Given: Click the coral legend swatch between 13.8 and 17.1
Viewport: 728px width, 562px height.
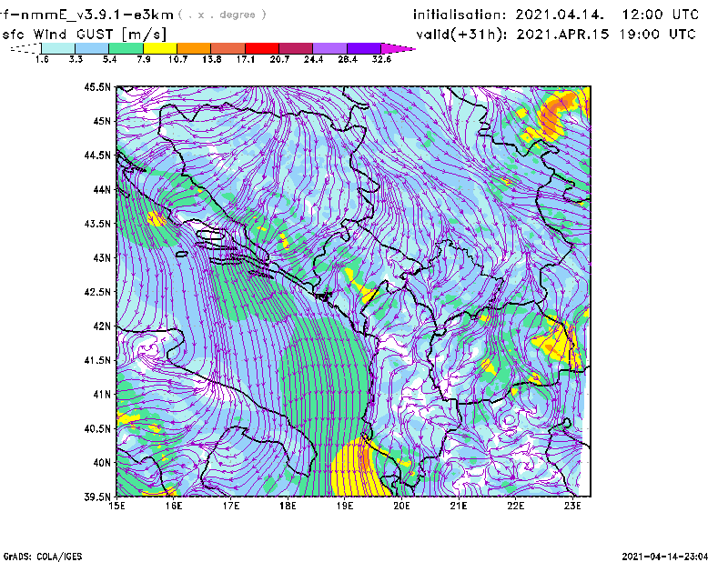Looking at the screenshot, I should pyautogui.click(x=227, y=48).
